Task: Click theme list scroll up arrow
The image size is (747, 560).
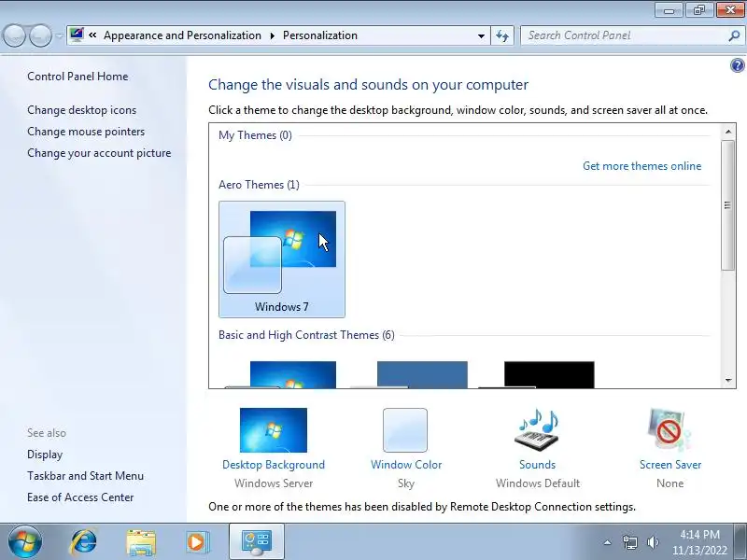Action: [728, 132]
